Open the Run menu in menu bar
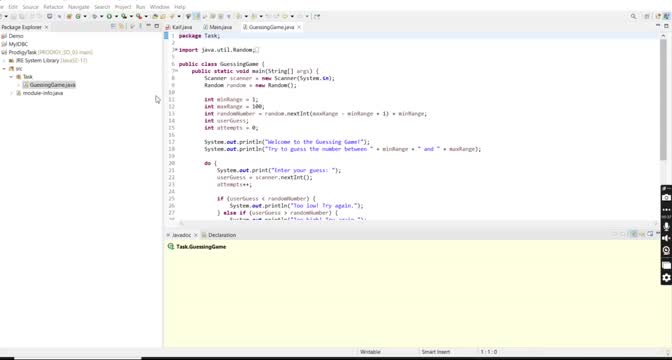Viewport: 672px width, 360px height. pos(140,7)
